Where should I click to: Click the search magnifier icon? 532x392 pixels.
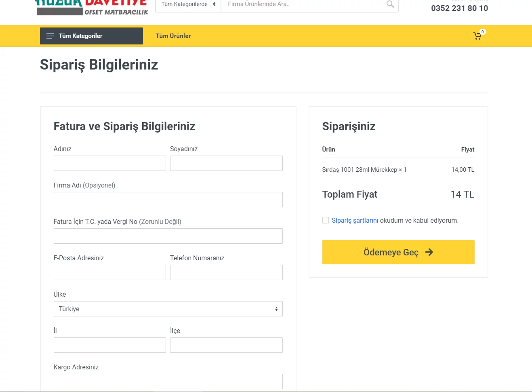coord(390,4)
